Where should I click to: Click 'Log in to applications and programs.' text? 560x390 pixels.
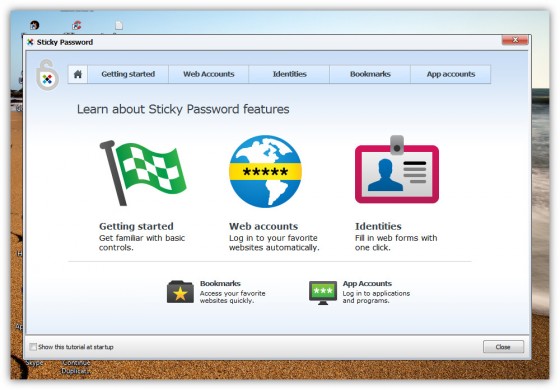376,297
